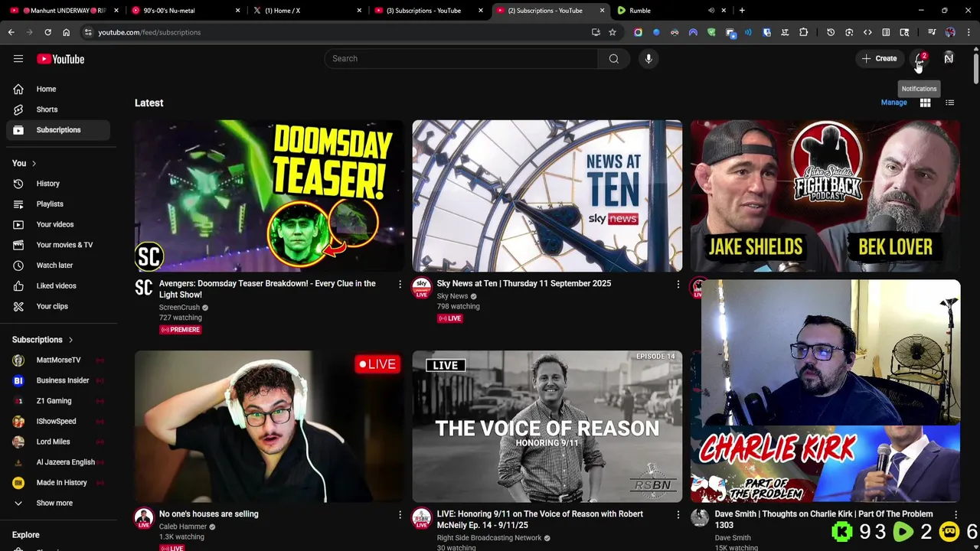Click Sky News channel avatar
This screenshot has height=551, width=980.
(x=422, y=288)
